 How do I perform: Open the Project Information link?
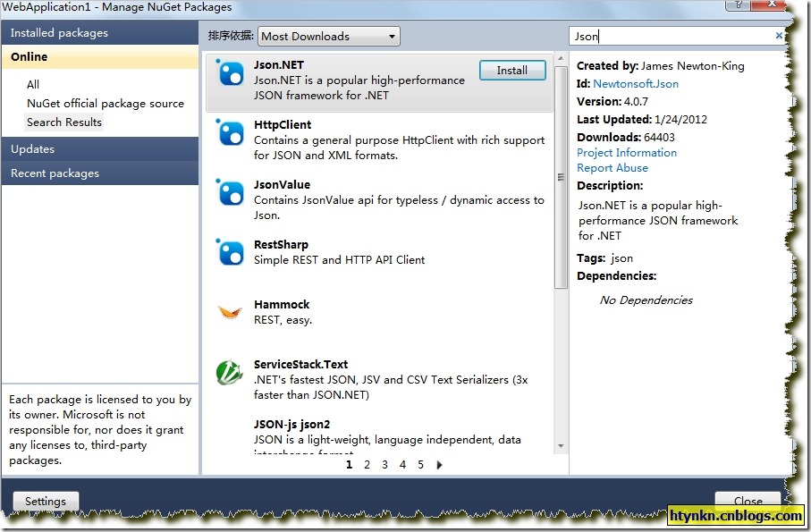click(x=626, y=153)
